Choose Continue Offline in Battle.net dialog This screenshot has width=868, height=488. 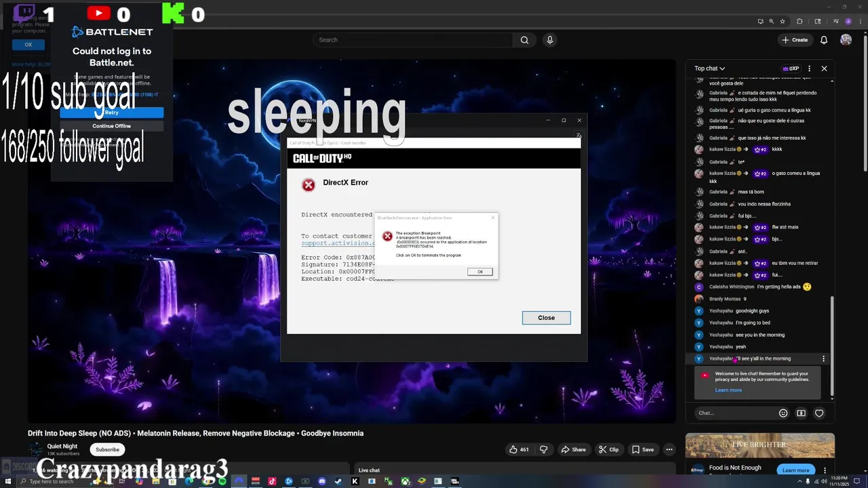(111, 126)
